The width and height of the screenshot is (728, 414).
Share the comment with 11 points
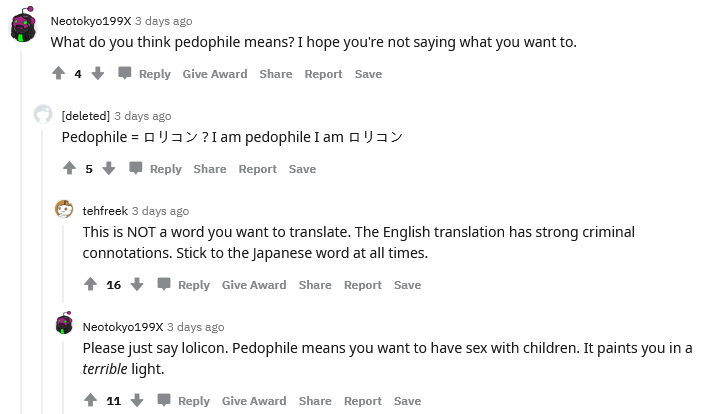315,401
